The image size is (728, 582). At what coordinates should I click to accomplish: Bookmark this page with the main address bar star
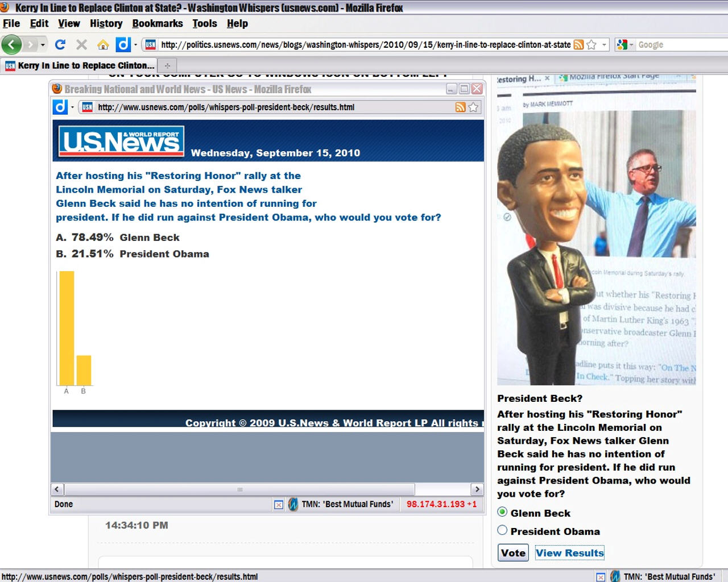pyautogui.click(x=591, y=45)
